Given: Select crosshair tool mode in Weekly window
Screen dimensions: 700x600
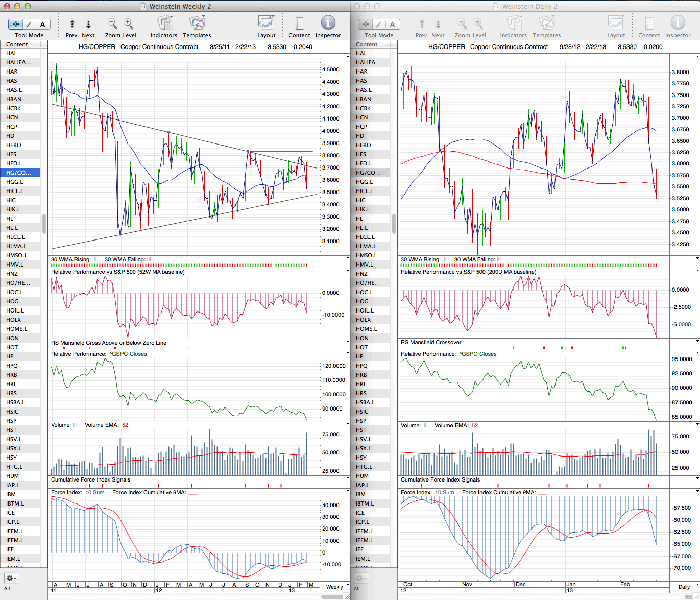Looking at the screenshot, I should [16, 24].
